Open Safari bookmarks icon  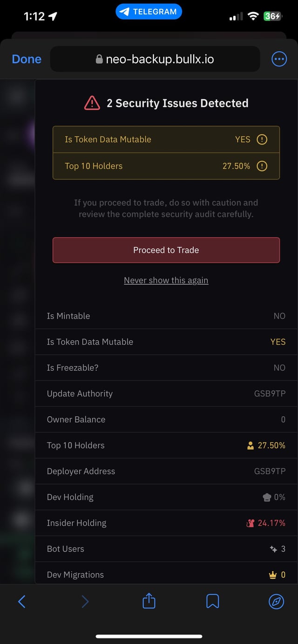tap(212, 601)
